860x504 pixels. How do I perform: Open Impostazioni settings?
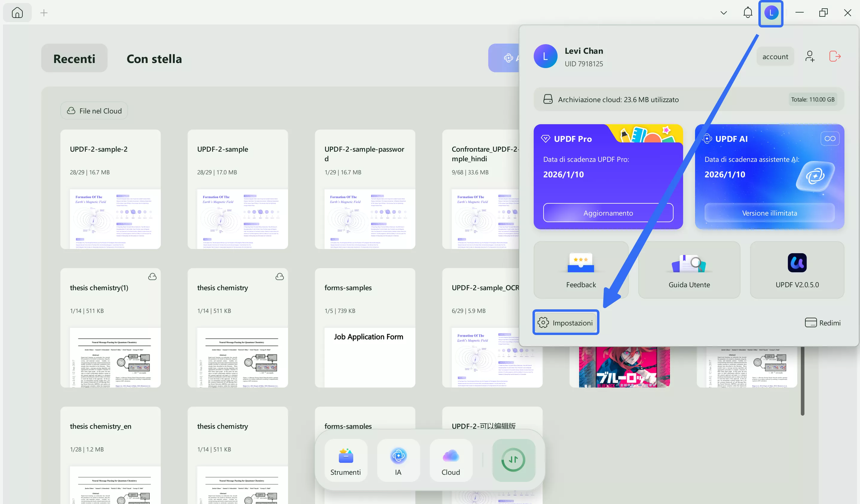pos(565,322)
